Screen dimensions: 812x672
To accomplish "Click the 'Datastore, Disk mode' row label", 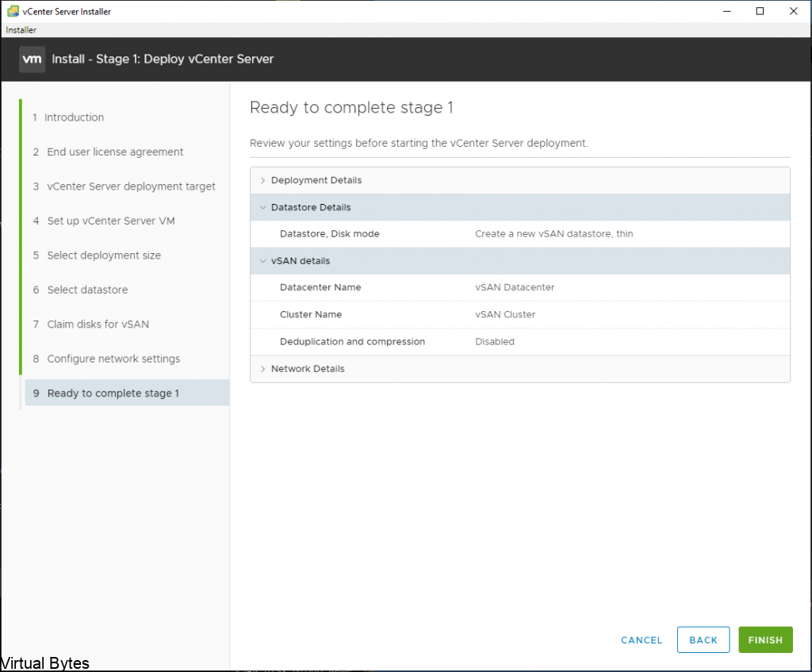I will [329, 234].
